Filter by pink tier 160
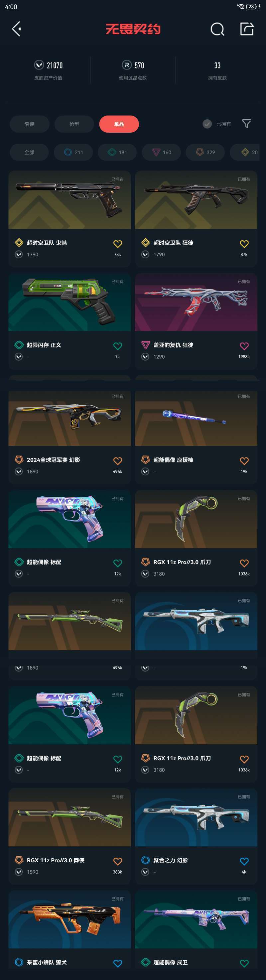This screenshot has width=266, height=980. [x=161, y=152]
